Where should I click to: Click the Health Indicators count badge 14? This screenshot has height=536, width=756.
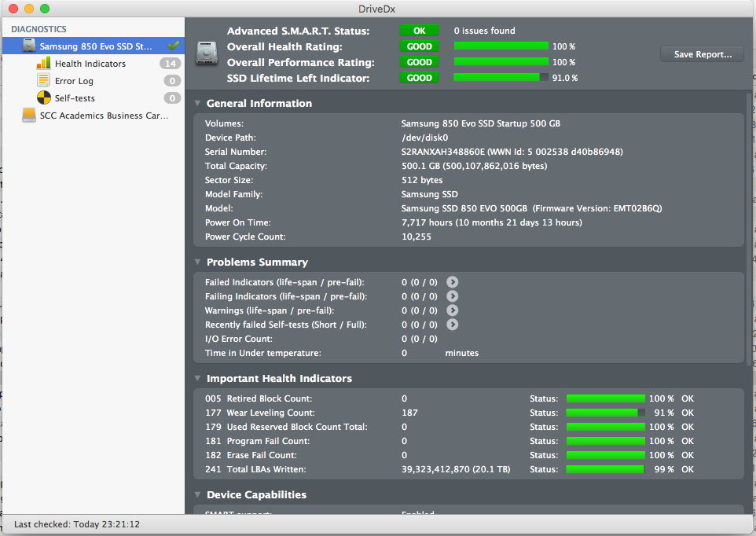[x=171, y=64]
